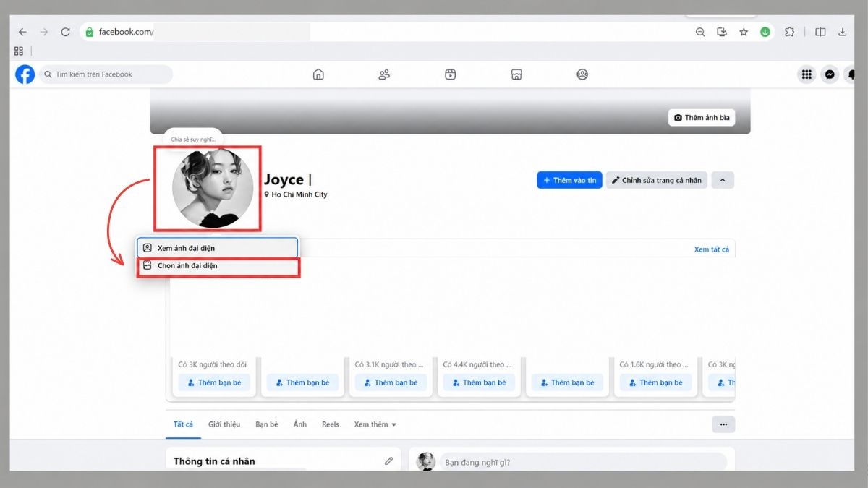
Task: Collapse suggestions with the chevron-up button
Action: tap(723, 180)
